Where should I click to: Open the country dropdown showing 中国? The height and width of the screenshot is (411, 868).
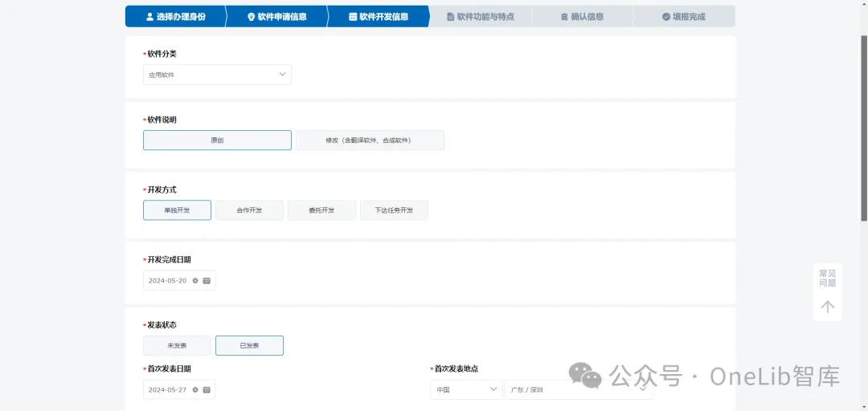[x=466, y=389]
